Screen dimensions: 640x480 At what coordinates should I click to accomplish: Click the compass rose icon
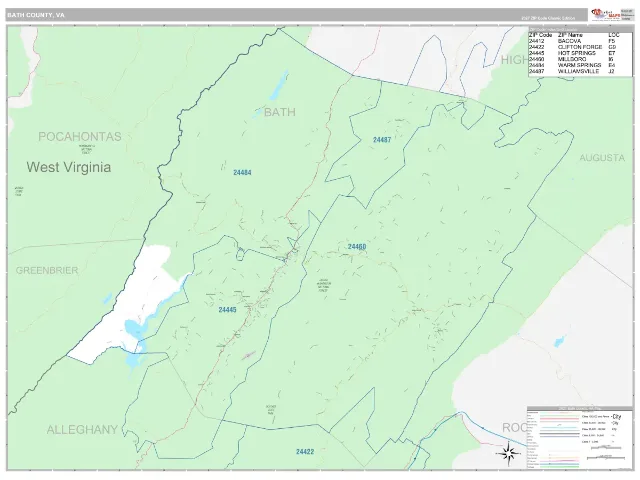point(508,453)
